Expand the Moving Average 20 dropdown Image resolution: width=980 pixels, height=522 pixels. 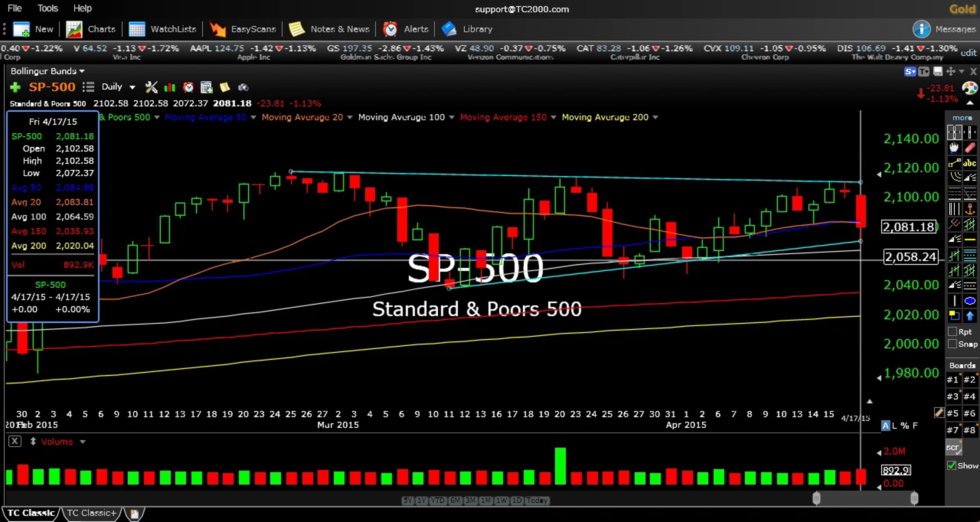pos(350,118)
